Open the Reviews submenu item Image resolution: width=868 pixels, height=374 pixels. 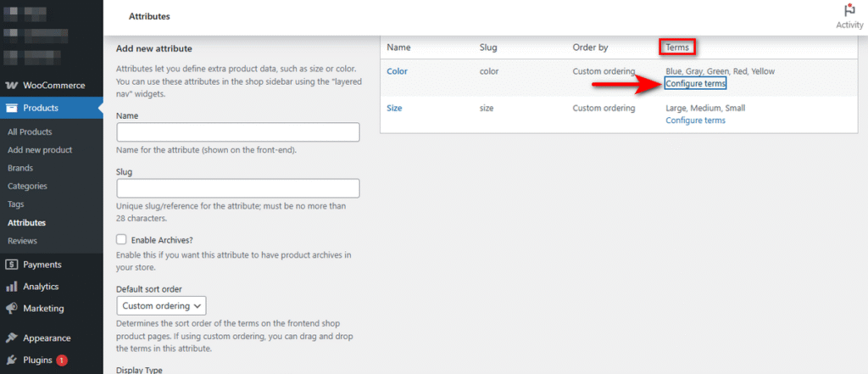coord(23,241)
